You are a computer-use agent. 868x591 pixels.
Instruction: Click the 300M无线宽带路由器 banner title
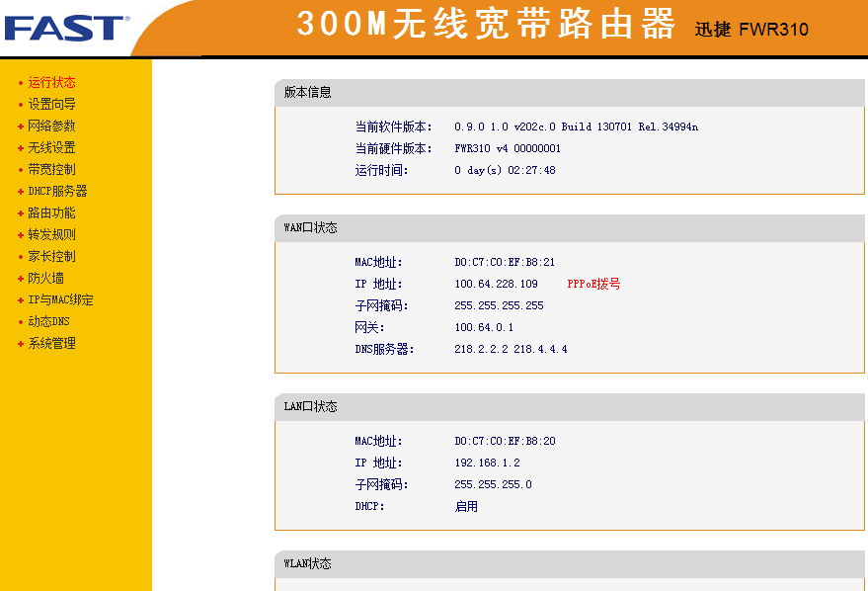point(486,24)
